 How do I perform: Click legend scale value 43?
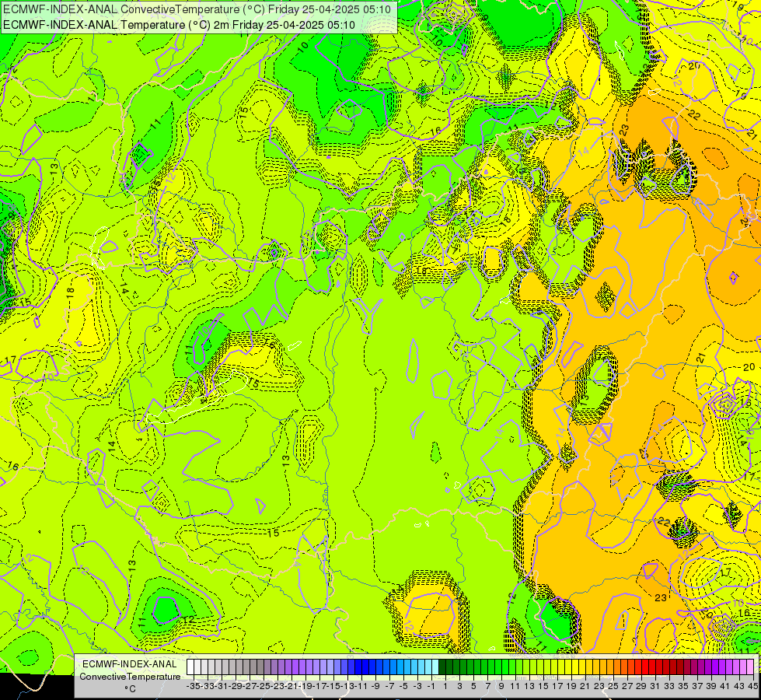(739, 686)
